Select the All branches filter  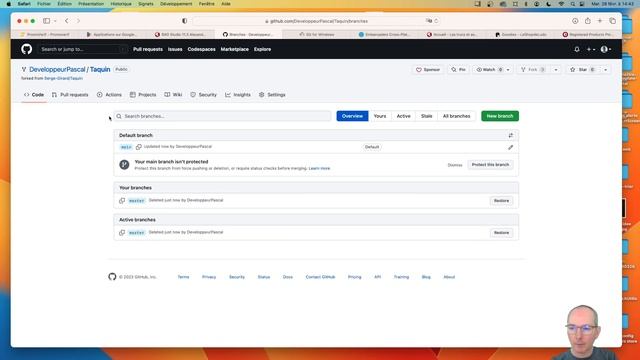tap(456, 116)
